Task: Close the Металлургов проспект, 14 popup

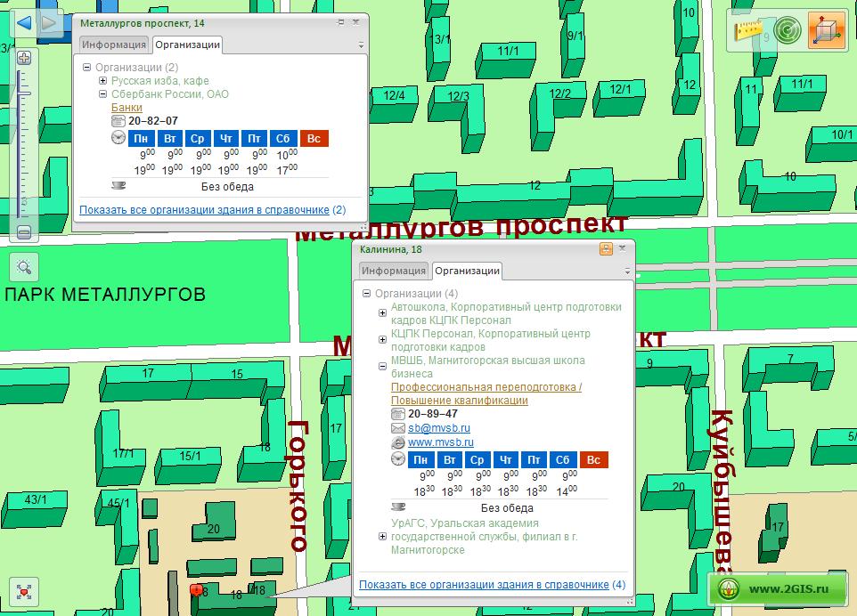Action: point(355,22)
